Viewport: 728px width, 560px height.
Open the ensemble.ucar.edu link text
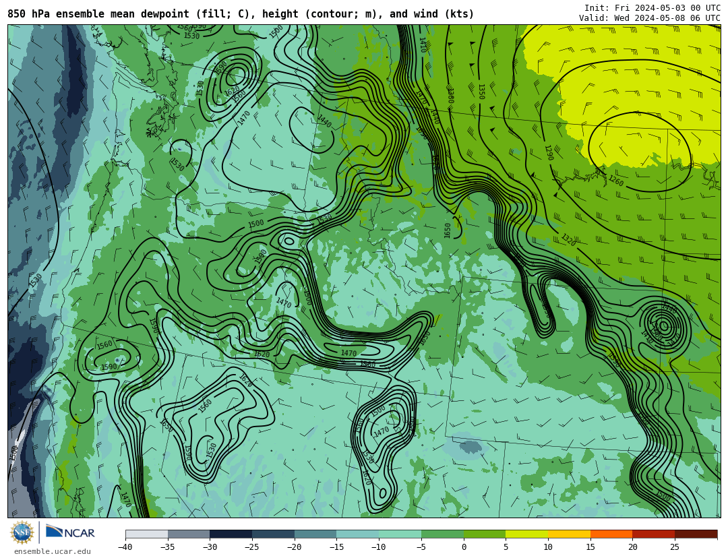pos(53,552)
